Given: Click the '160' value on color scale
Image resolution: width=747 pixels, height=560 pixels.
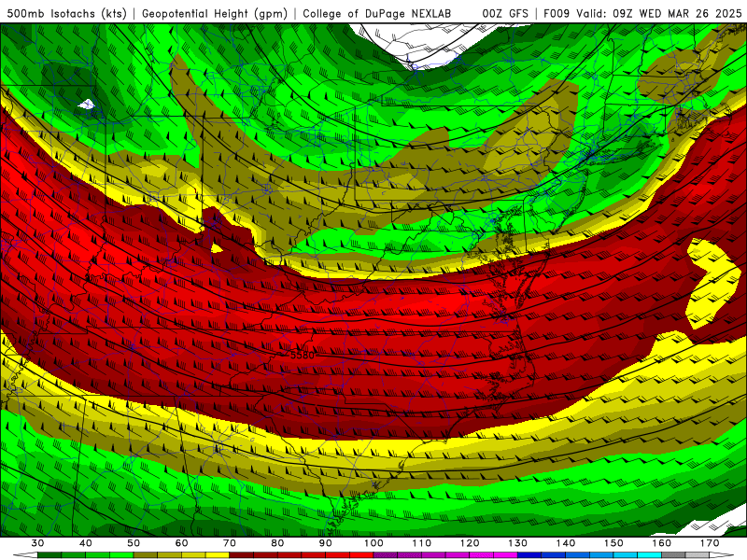Looking at the screenshot, I should (x=662, y=543).
